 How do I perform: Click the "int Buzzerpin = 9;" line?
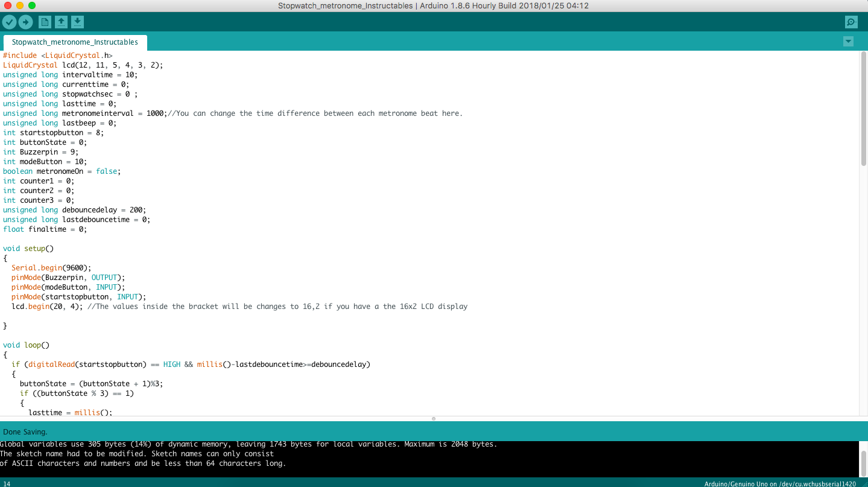click(x=41, y=152)
